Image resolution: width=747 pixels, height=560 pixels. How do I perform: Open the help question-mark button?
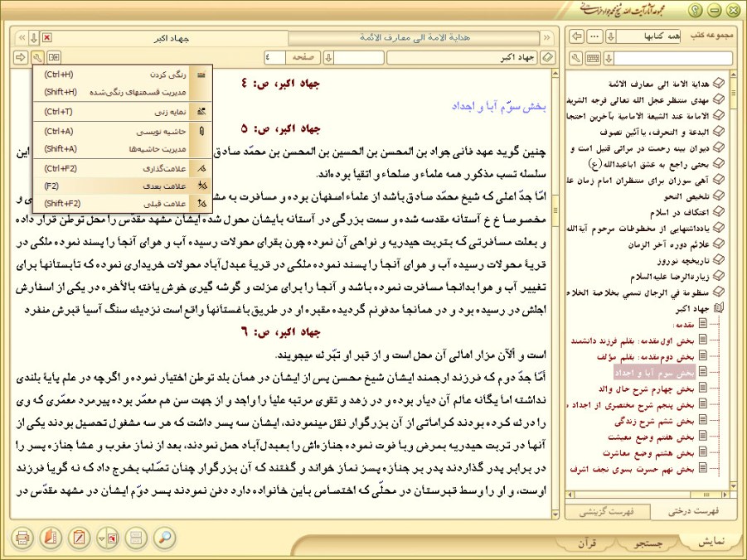(695, 10)
